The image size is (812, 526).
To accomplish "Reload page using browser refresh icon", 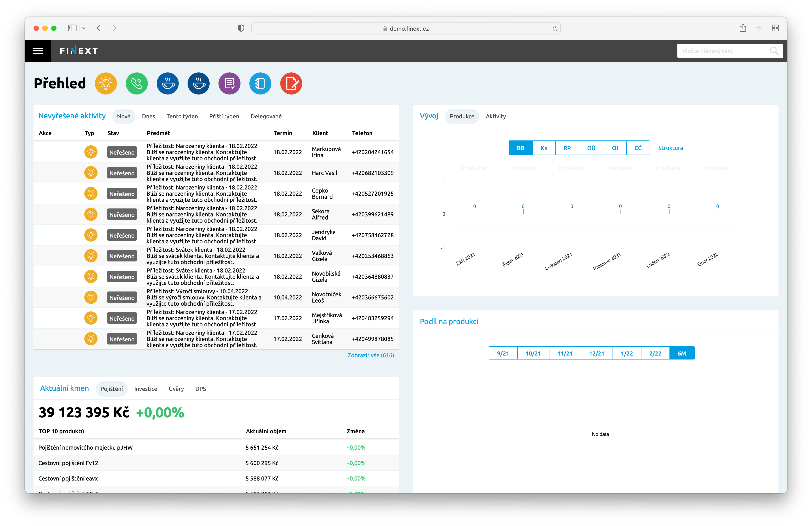I will click(555, 29).
